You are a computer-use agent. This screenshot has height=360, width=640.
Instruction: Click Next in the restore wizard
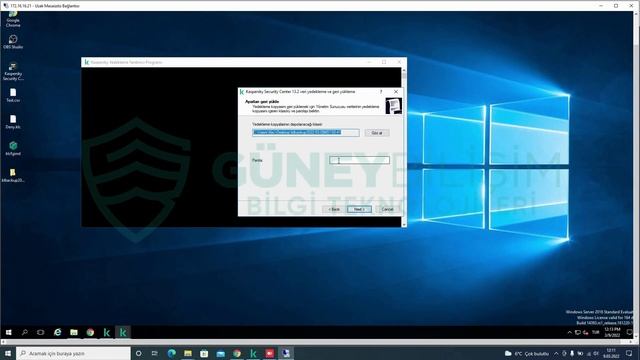tap(359, 209)
